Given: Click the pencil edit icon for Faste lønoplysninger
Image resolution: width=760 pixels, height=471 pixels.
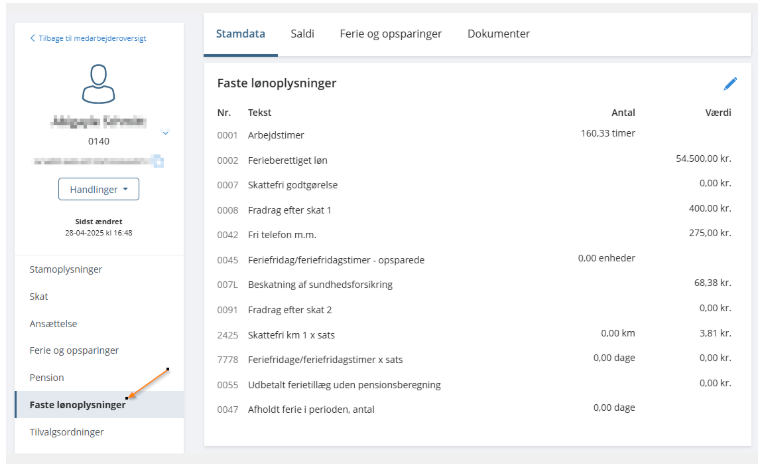Looking at the screenshot, I should 730,84.
